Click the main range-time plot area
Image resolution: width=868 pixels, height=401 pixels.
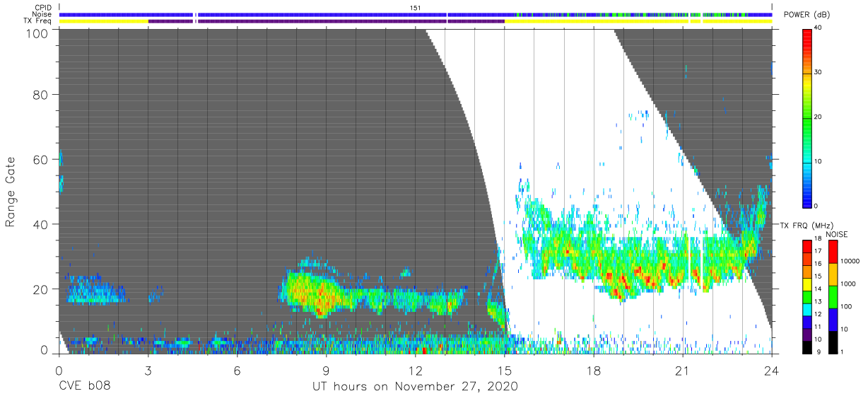pos(416,191)
